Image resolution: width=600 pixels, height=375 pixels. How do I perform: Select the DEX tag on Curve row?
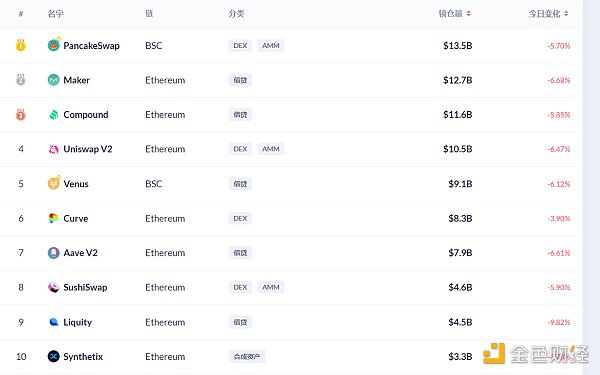[x=240, y=218]
